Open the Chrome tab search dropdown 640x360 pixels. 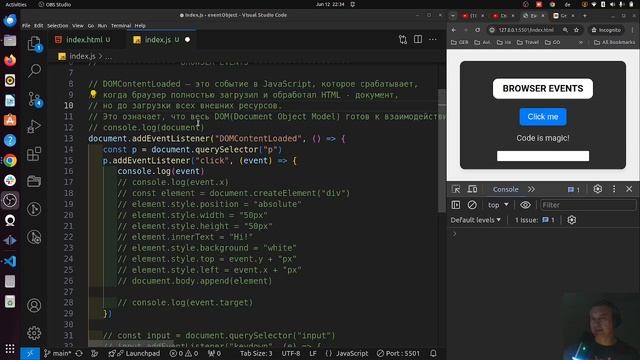point(453,16)
